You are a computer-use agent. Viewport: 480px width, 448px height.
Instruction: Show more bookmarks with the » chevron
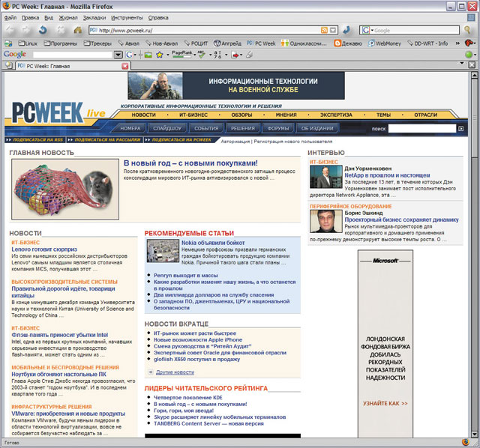pyautogui.click(x=457, y=43)
